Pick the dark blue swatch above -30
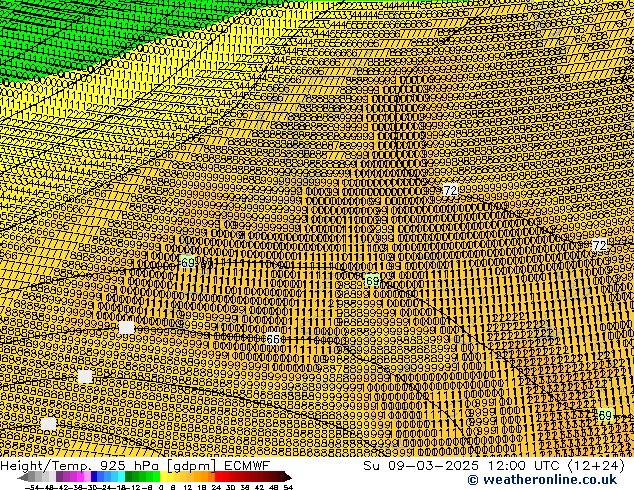This screenshot has height=490, width=634. pos(94,477)
